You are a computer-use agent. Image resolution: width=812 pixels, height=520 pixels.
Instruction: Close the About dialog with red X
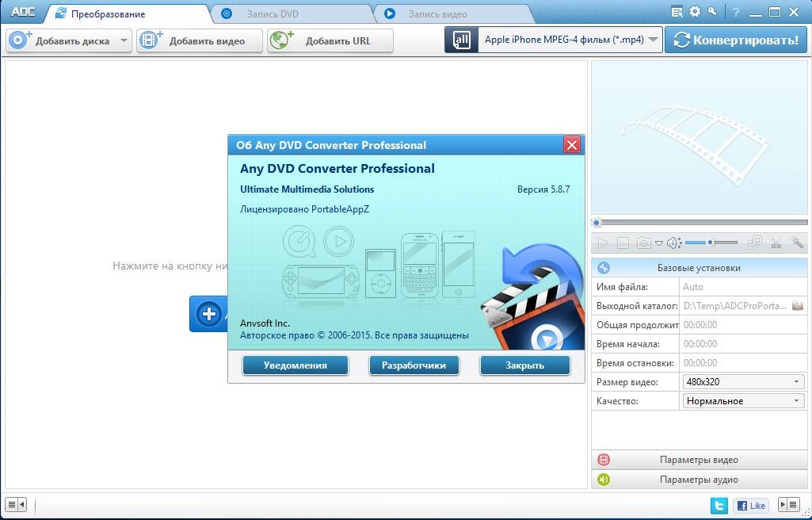click(572, 145)
